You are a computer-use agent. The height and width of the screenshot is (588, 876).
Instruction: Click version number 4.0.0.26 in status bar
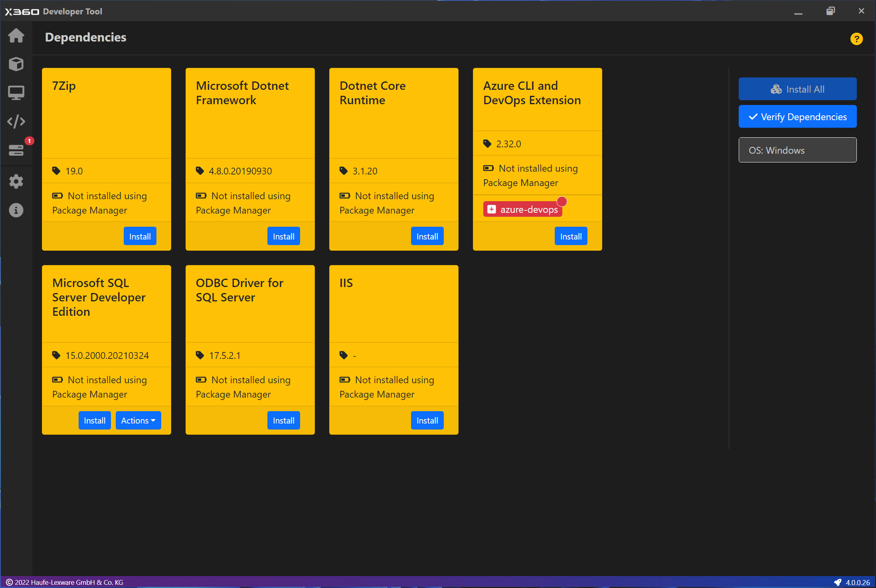pyautogui.click(x=858, y=582)
